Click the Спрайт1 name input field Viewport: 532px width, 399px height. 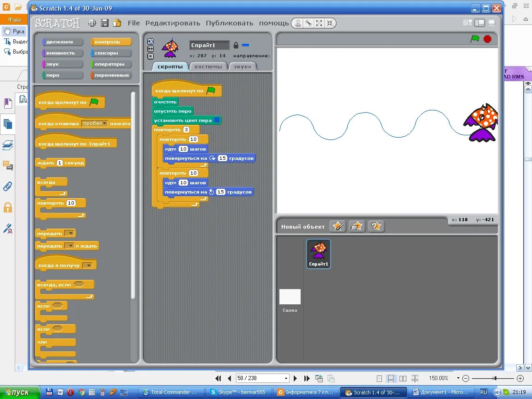[209, 45]
